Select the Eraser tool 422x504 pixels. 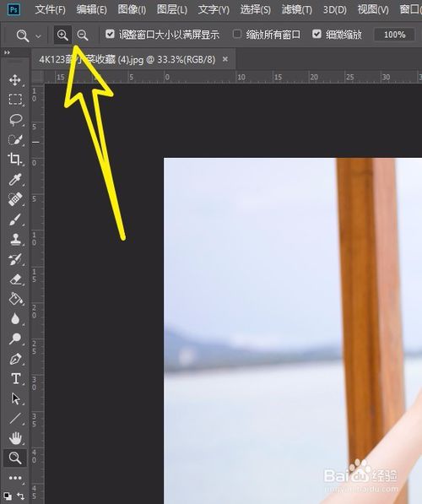(x=15, y=279)
